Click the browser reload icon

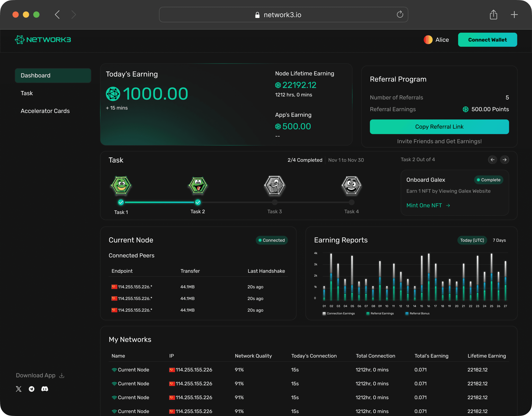coord(400,15)
